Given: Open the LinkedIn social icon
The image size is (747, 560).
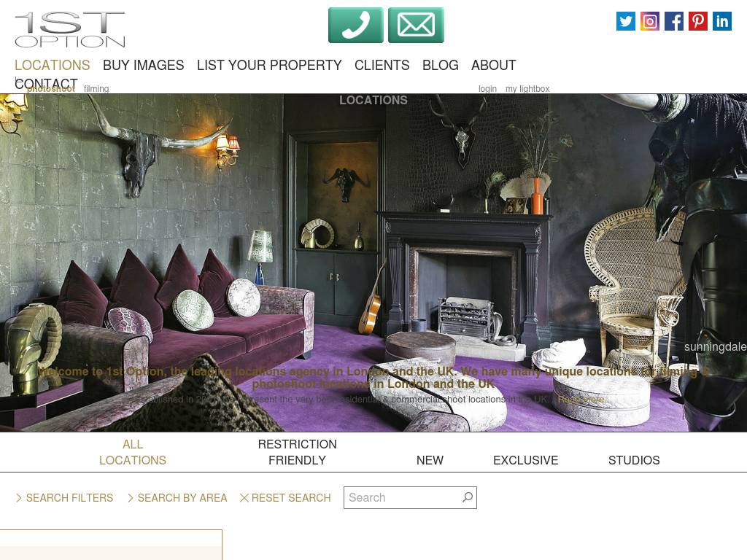Looking at the screenshot, I should pos(722,21).
